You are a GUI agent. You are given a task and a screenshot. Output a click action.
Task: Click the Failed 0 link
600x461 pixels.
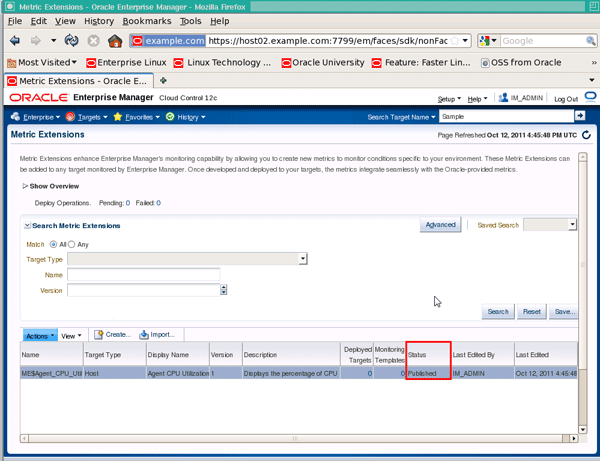click(x=158, y=203)
